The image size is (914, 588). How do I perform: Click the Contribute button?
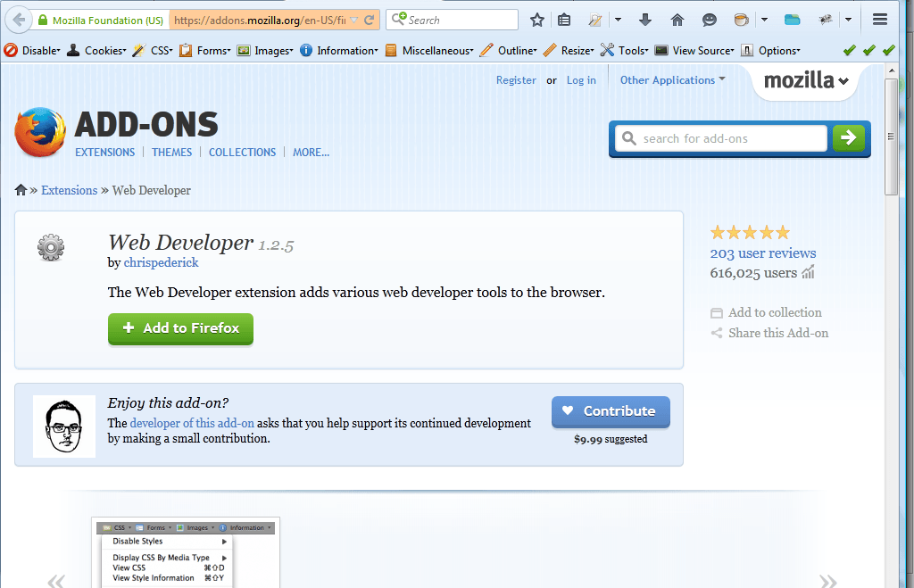click(611, 411)
